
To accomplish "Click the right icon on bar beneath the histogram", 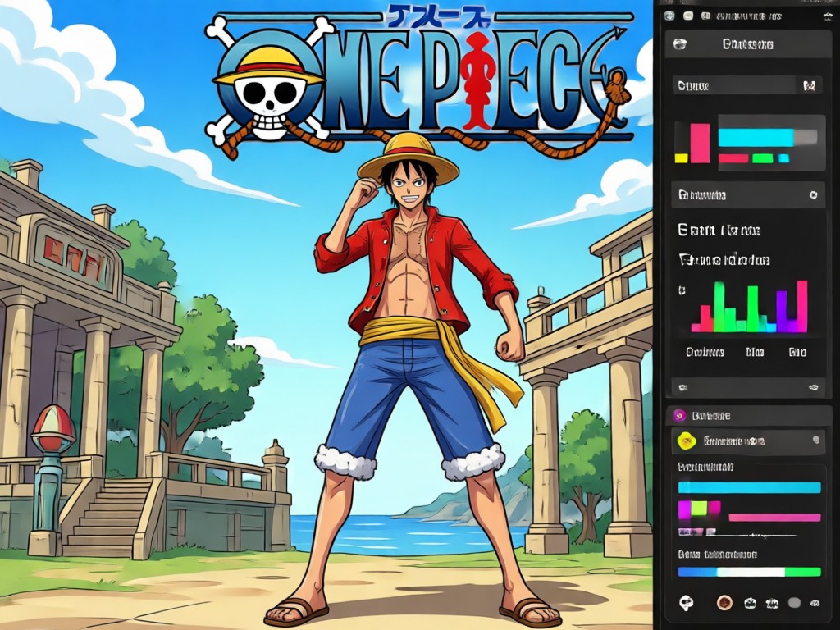I will click(x=813, y=387).
